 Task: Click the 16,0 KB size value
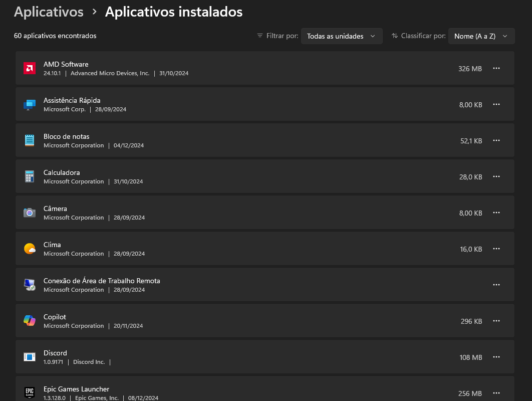(471, 249)
